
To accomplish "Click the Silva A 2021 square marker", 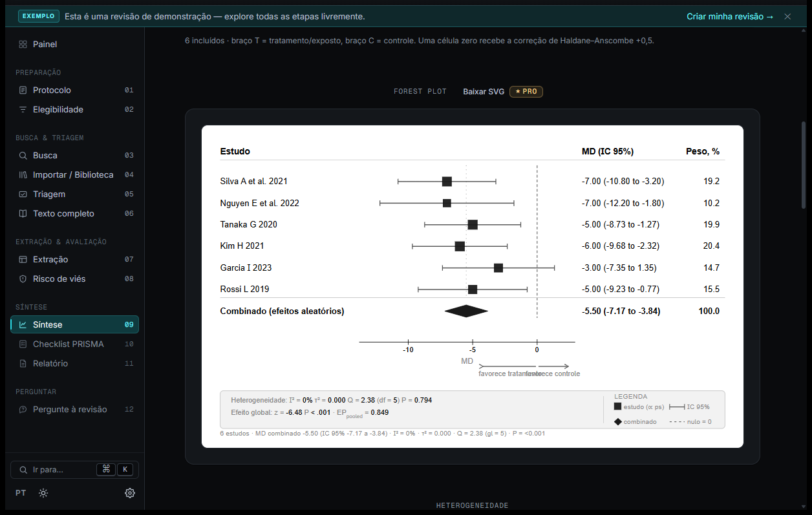I will click(447, 182).
